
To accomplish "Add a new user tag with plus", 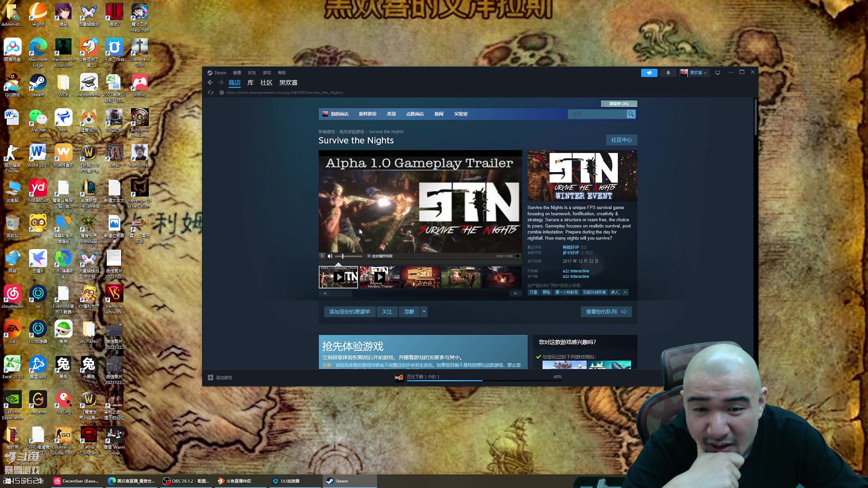I will pos(625,292).
